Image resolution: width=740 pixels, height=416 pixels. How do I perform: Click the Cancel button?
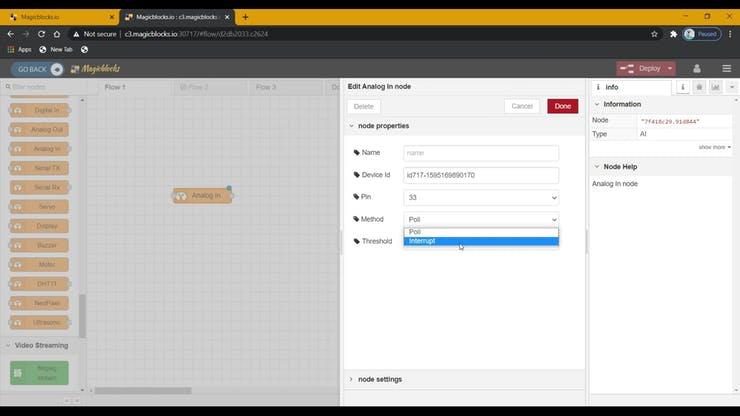(x=522, y=106)
